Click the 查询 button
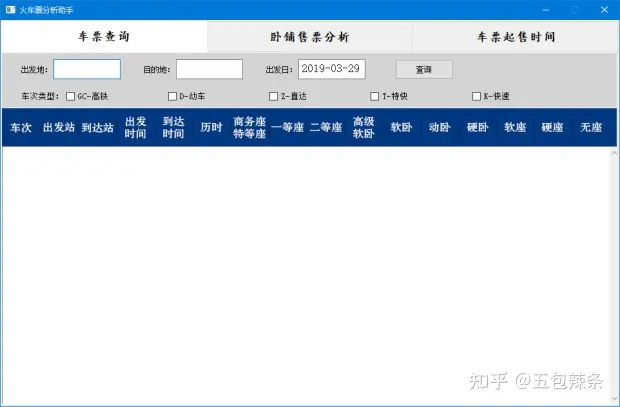620x407 pixels. pyautogui.click(x=424, y=70)
